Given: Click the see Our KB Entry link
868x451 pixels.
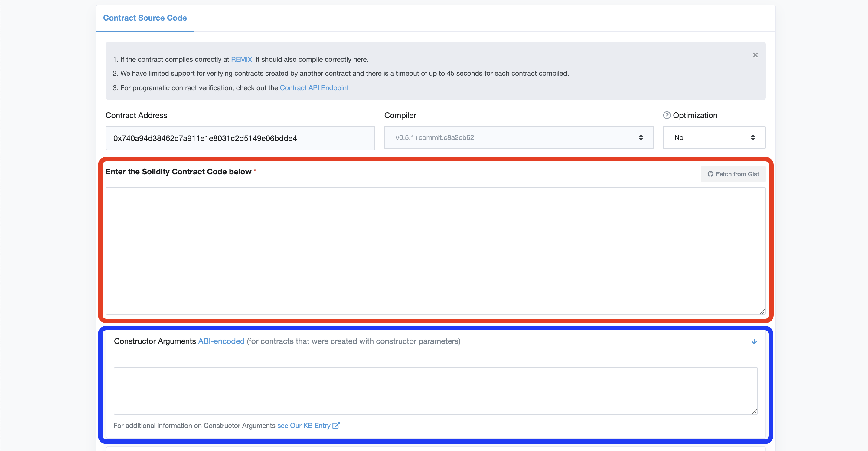Looking at the screenshot, I should point(304,426).
